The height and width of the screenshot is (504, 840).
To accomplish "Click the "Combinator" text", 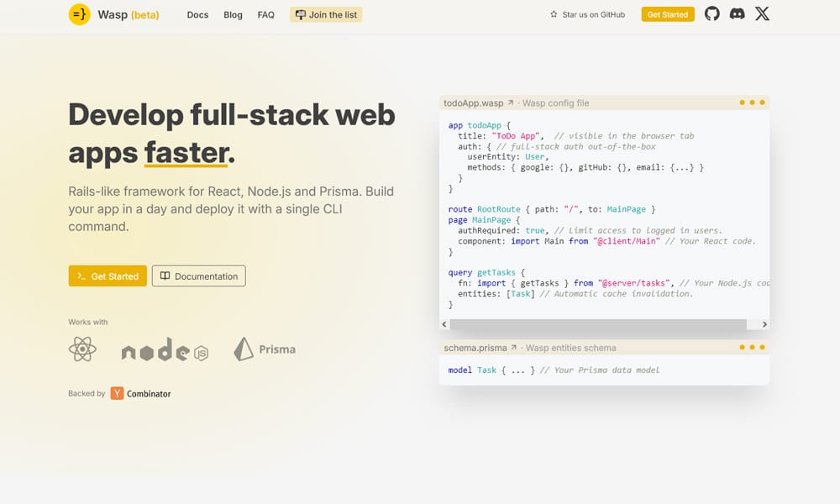I will [149, 394].
